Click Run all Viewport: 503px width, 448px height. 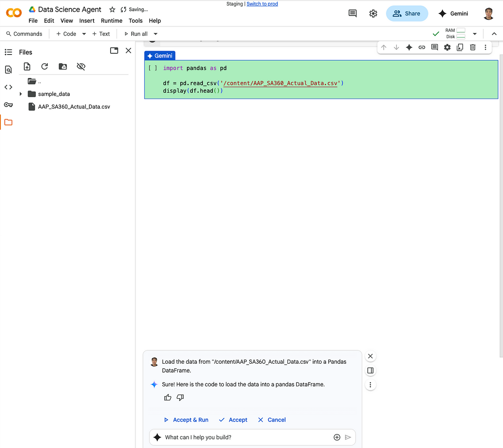point(136,34)
